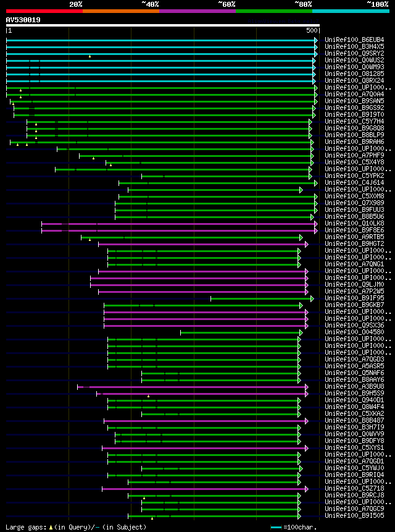Viewport: 395px width, 532px height.
Task: Open hit UniRef100_B3H7I9
Action: (354, 427)
